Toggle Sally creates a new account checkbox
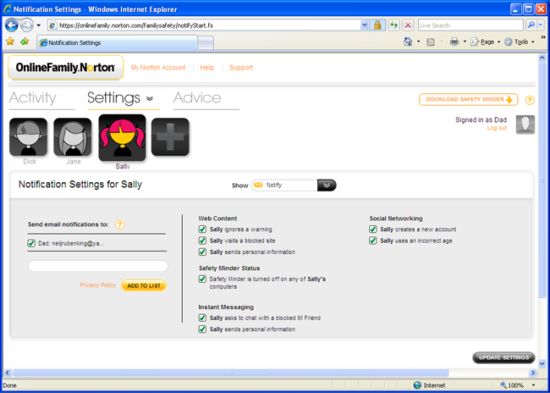Screen dimensions: 550x393 [x=373, y=229]
